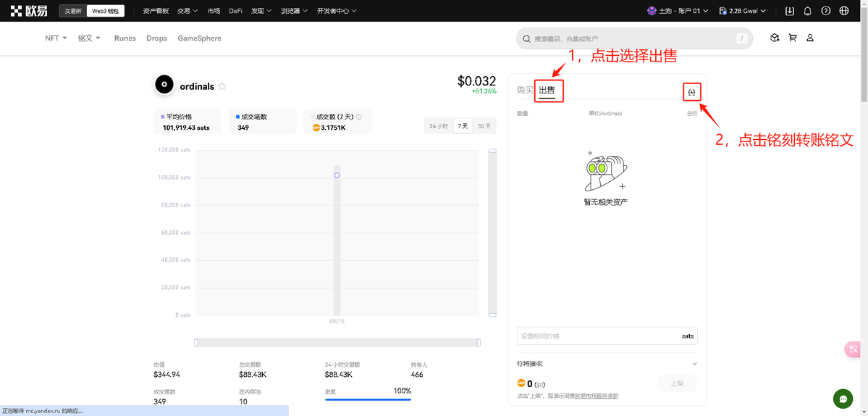The image size is (868, 416).
Task: Expand the 付币接收 section chevron
Action: point(694,364)
